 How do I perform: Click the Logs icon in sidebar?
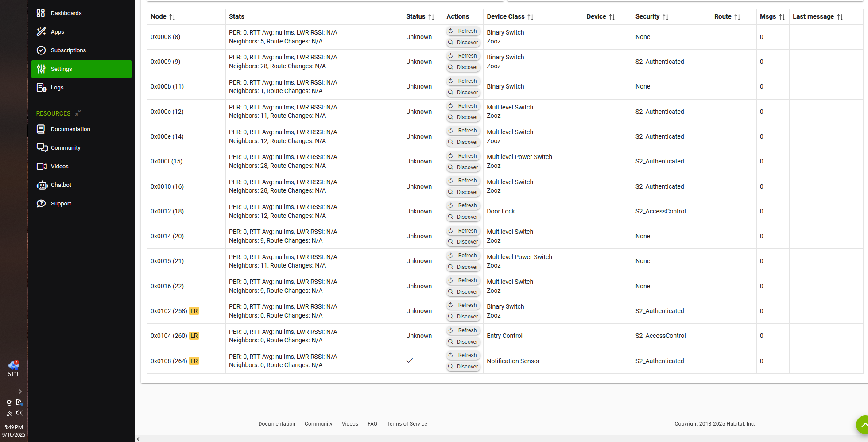pyautogui.click(x=41, y=88)
